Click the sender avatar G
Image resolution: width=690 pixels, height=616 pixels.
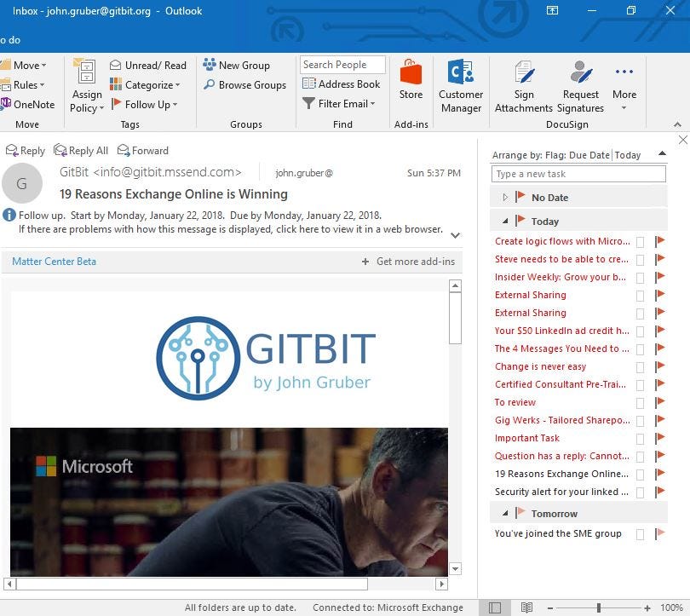pos(21,183)
